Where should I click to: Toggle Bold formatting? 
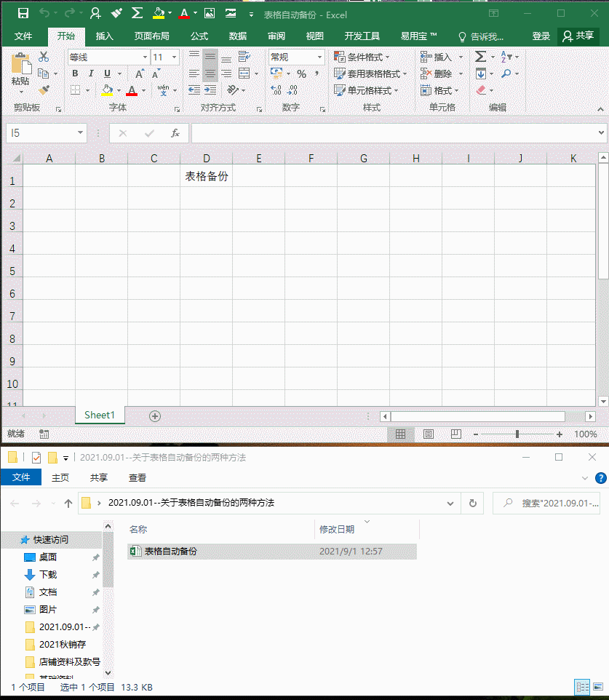click(x=75, y=73)
